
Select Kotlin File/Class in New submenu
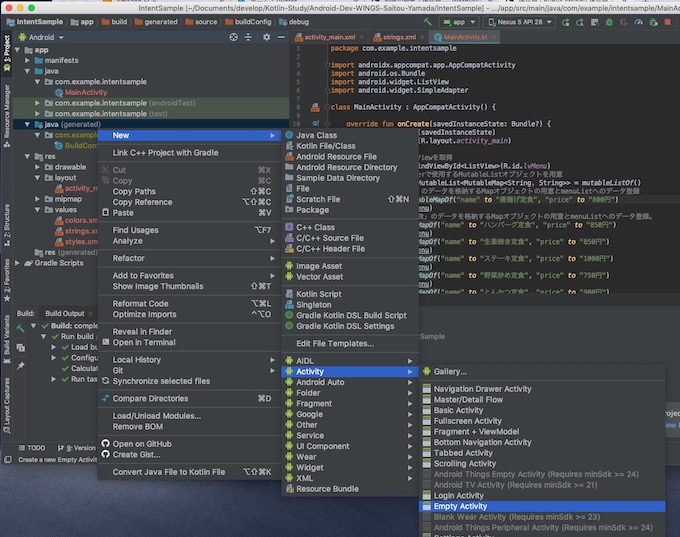(350, 146)
